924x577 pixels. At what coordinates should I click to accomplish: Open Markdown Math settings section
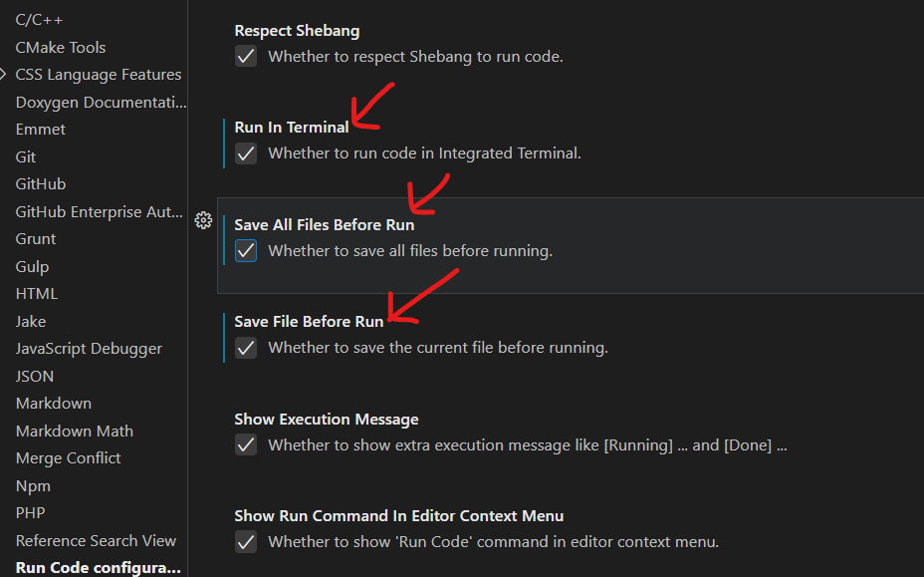(75, 431)
